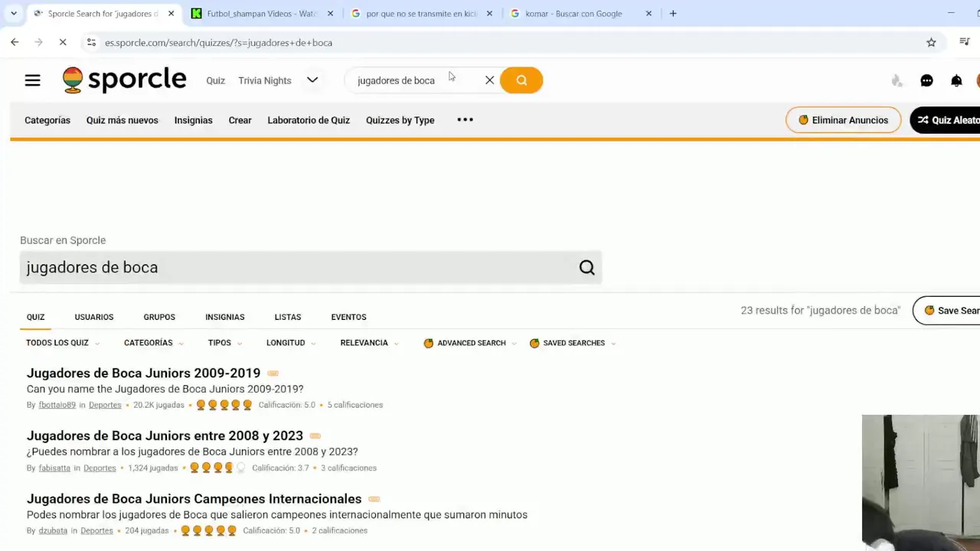Switch to the 'por que no se transmite' tab
Screen dimensions: 980x551
[421, 13]
